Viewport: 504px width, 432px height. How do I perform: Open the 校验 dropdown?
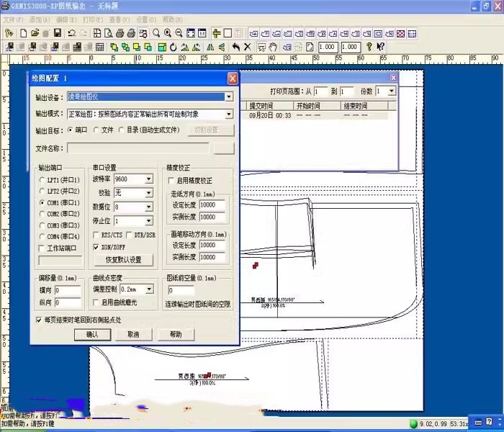[x=149, y=193]
